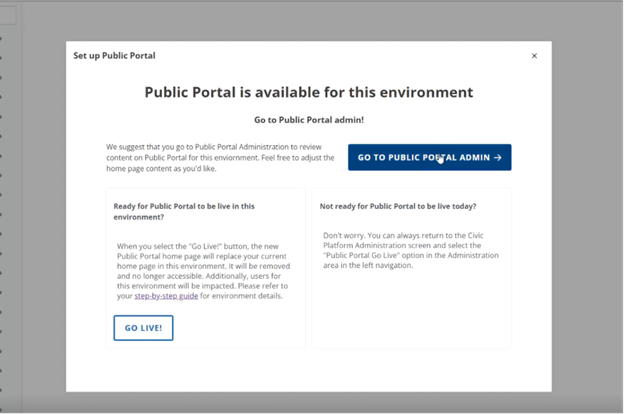The image size is (624, 414).
Task: Click the Ready for Public Portal card heading
Action: coord(183,211)
